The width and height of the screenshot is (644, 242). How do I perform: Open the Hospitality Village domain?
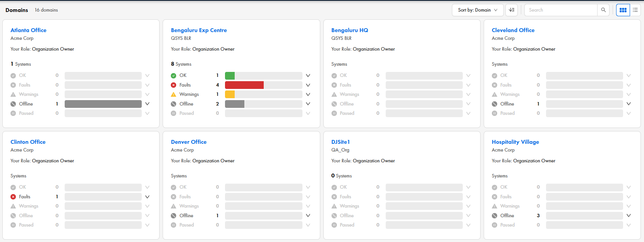[x=515, y=142]
